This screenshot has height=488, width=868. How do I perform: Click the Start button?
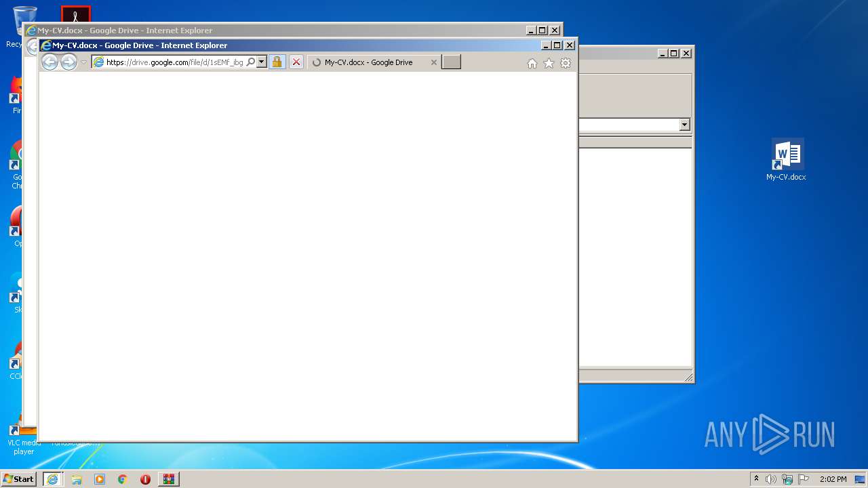click(19, 479)
